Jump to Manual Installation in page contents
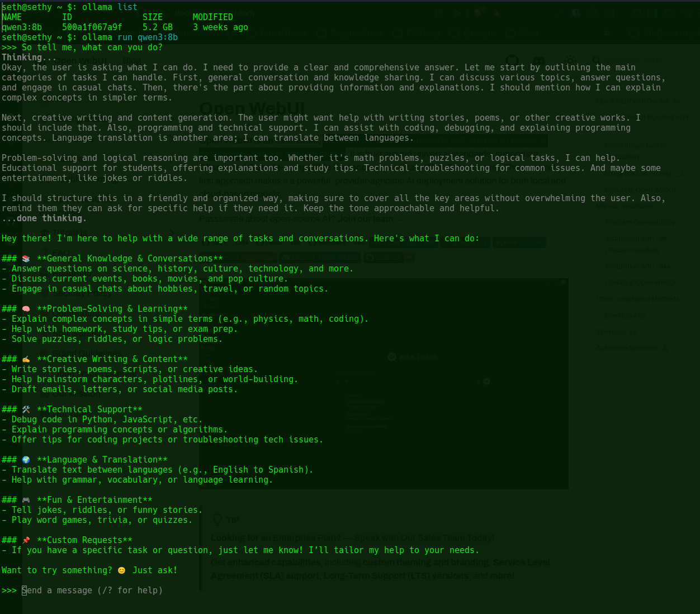 tap(625, 206)
